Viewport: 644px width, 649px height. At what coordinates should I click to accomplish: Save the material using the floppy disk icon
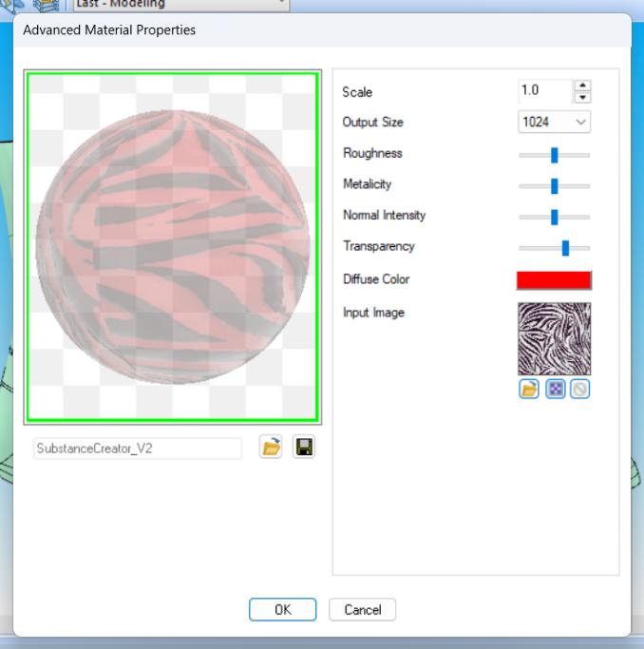point(304,447)
